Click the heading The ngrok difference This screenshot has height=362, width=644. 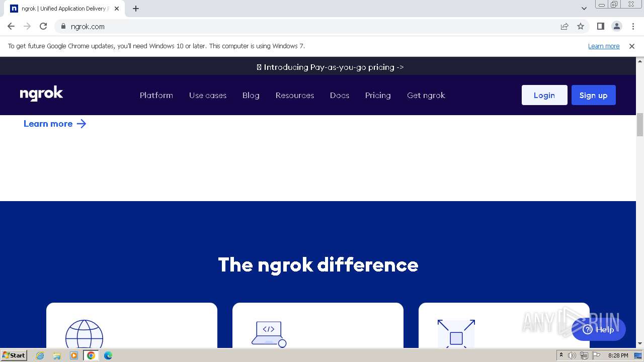coord(318,265)
